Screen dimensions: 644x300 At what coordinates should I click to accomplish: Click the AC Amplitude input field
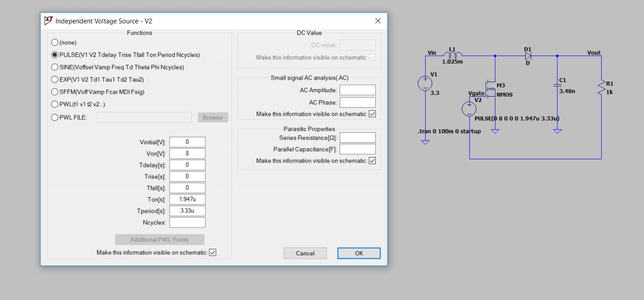tap(358, 90)
